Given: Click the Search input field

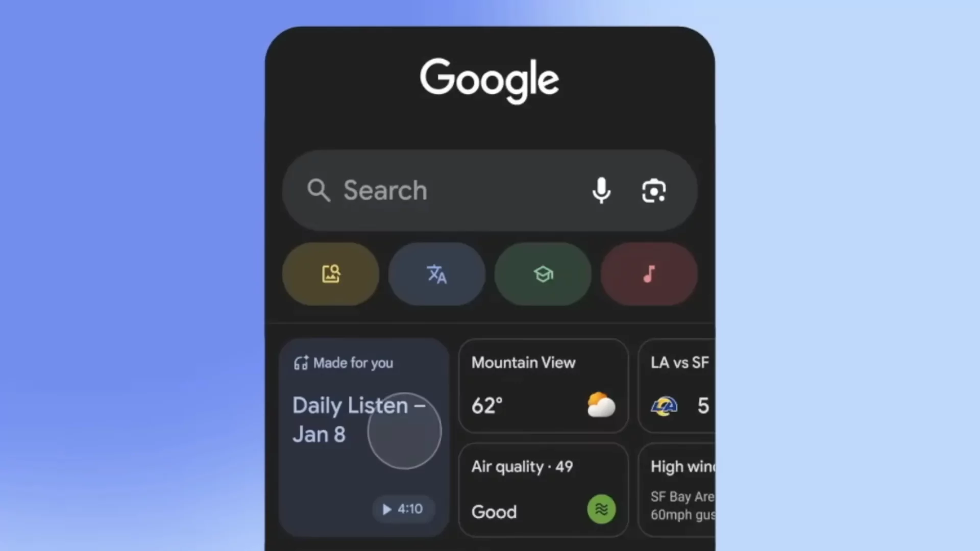Looking at the screenshot, I should pyautogui.click(x=489, y=190).
